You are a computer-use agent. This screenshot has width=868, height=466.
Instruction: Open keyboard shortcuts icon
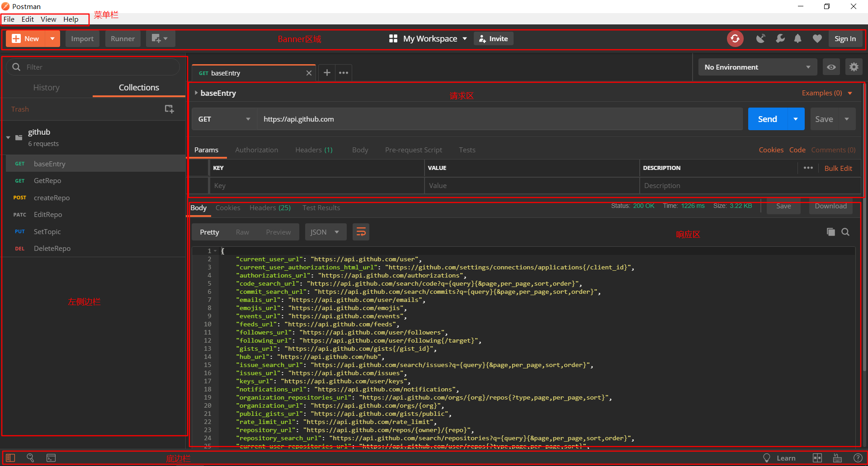pos(837,458)
